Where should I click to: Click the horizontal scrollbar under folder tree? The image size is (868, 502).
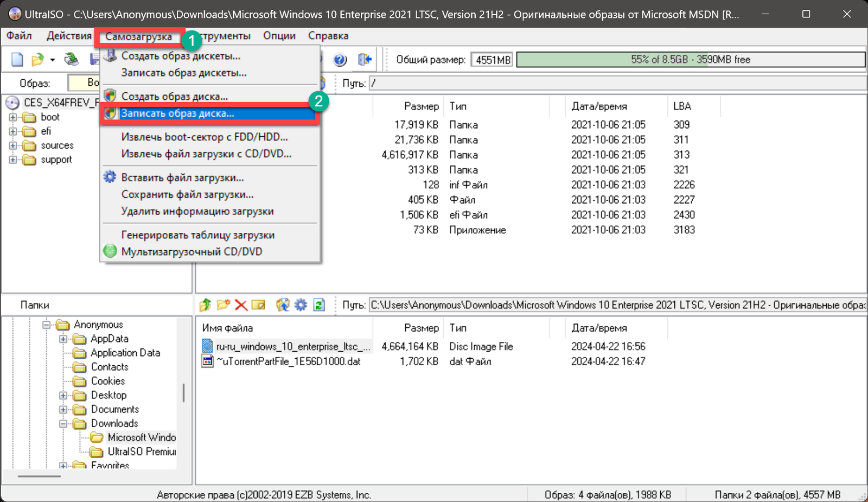pyautogui.click(x=39, y=476)
